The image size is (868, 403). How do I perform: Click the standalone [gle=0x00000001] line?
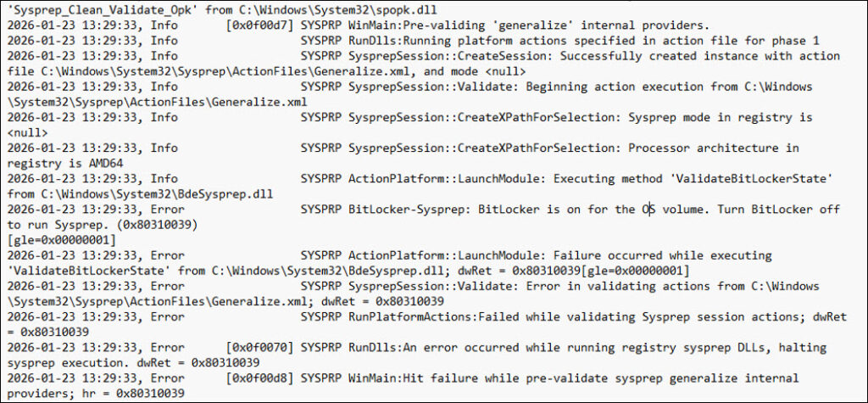tap(61, 239)
